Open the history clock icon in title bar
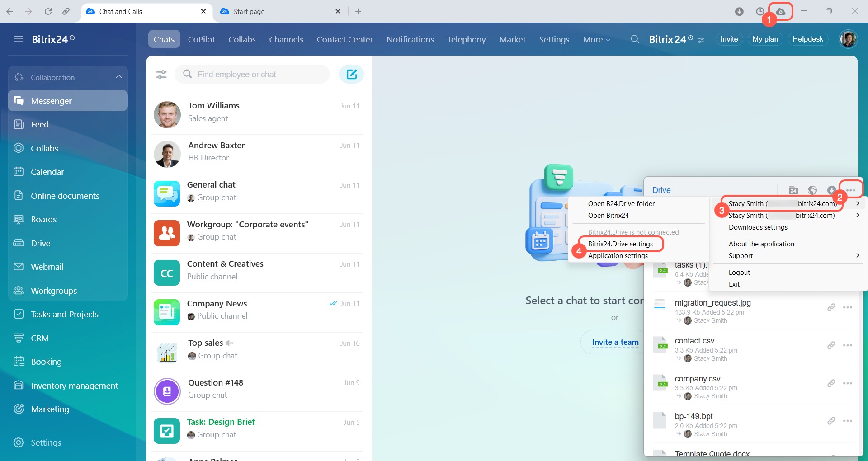This screenshot has height=461, width=868. tap(760, 11)
